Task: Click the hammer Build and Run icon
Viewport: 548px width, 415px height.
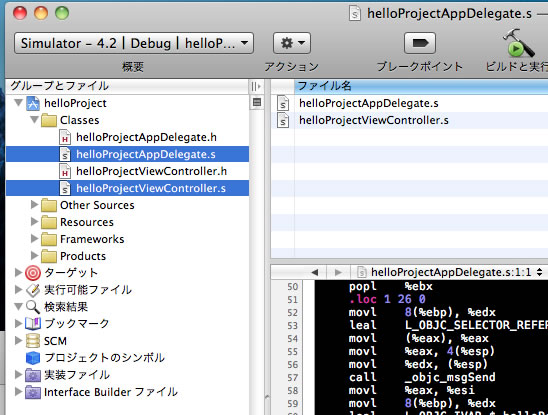Action: tap(519, 43)
